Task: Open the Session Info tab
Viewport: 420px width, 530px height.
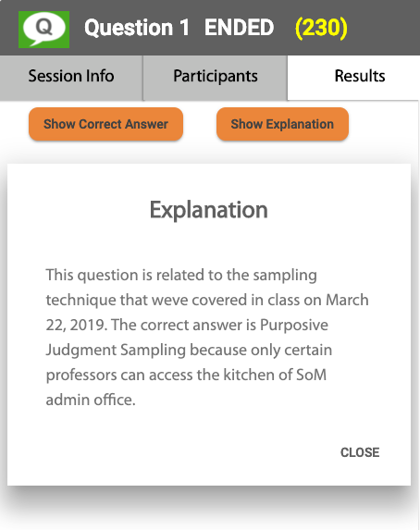Action: pyautogui.click(x=71, y=78)
